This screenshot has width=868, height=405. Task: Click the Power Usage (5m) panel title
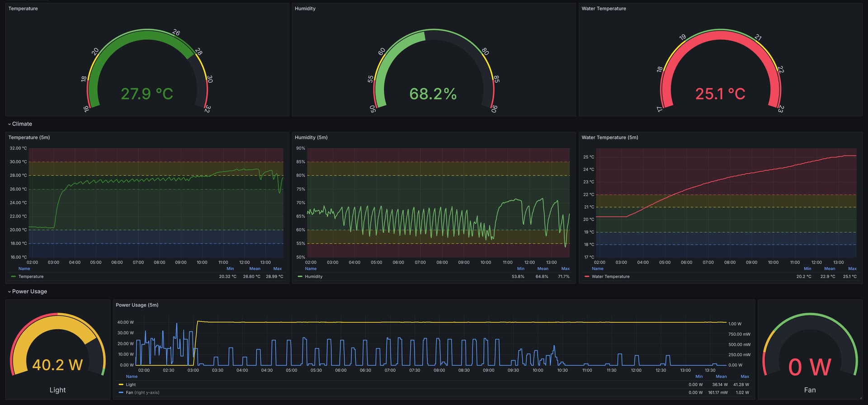[x=137, y=305]
